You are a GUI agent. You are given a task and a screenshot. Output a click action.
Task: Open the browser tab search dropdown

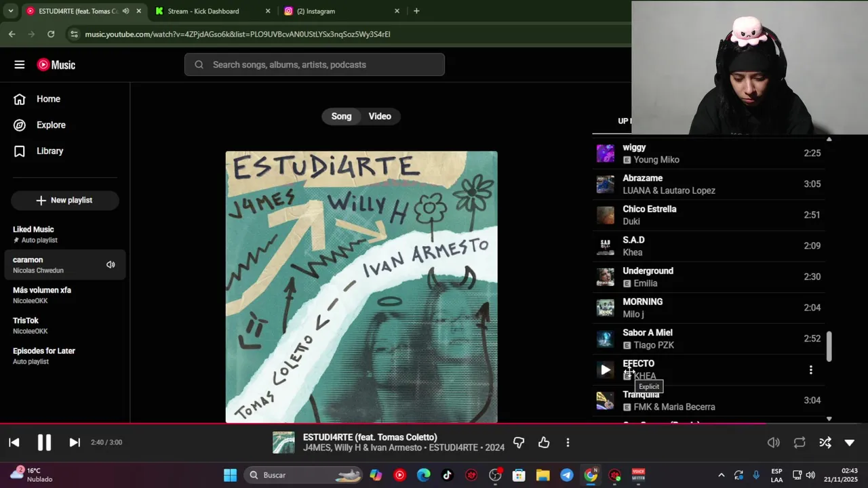11,11
